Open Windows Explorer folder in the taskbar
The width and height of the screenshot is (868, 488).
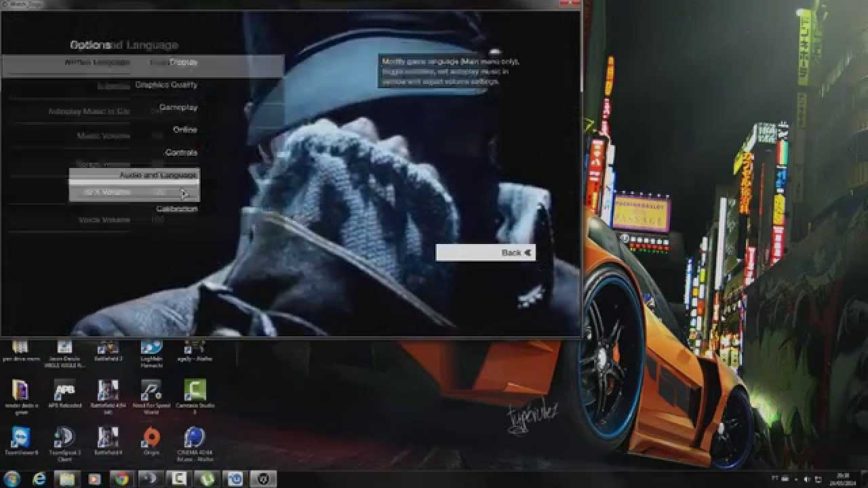(67, 479)
